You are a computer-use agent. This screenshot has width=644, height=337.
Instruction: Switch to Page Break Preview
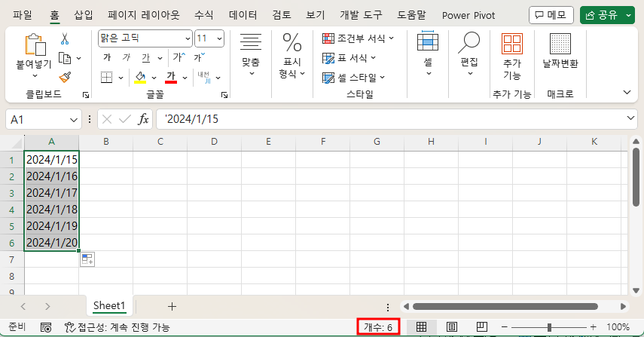coord(482,327)
